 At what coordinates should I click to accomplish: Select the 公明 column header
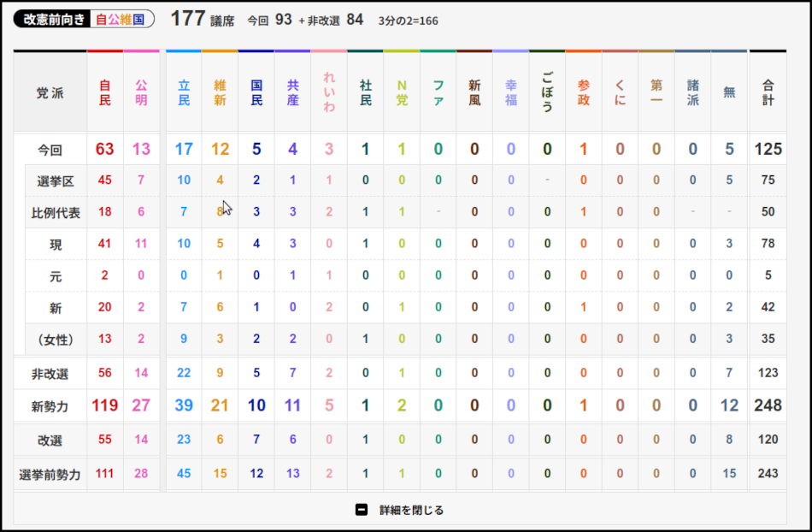tap(141, 92)
